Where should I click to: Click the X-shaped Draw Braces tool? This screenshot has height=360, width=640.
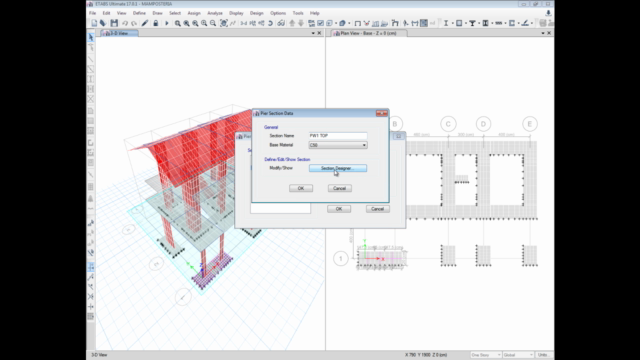pos(91,99)
